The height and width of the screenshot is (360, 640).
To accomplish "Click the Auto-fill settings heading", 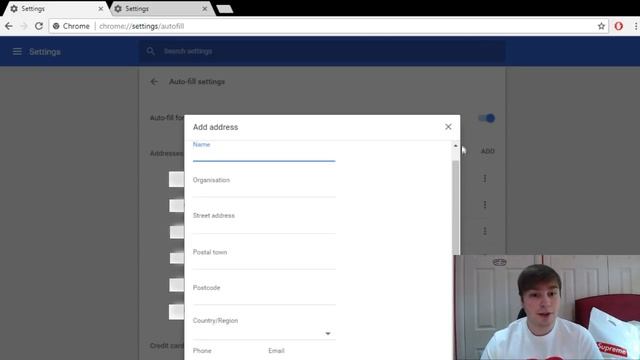I will (x=197, y=82).
